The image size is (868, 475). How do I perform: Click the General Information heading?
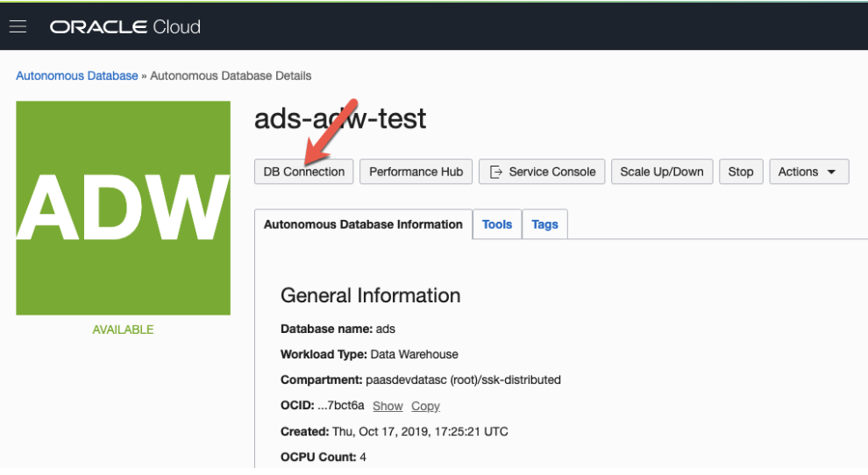[x=370, y=295]
